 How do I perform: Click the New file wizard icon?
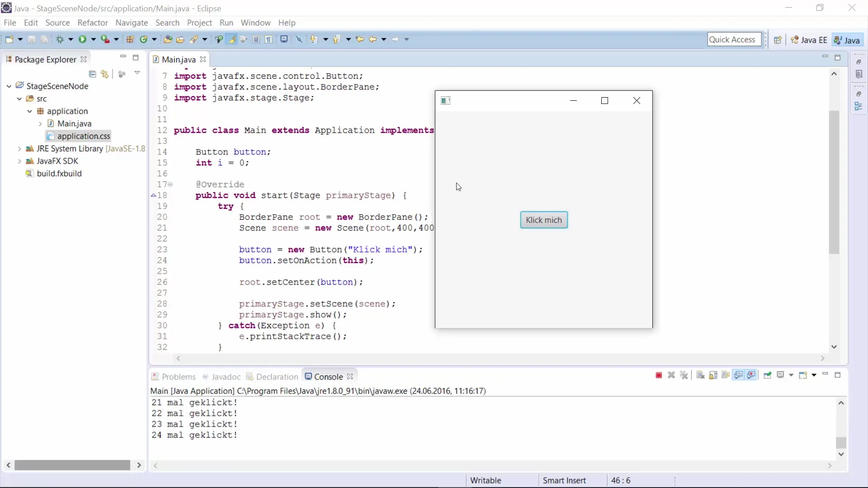point(9,39)
